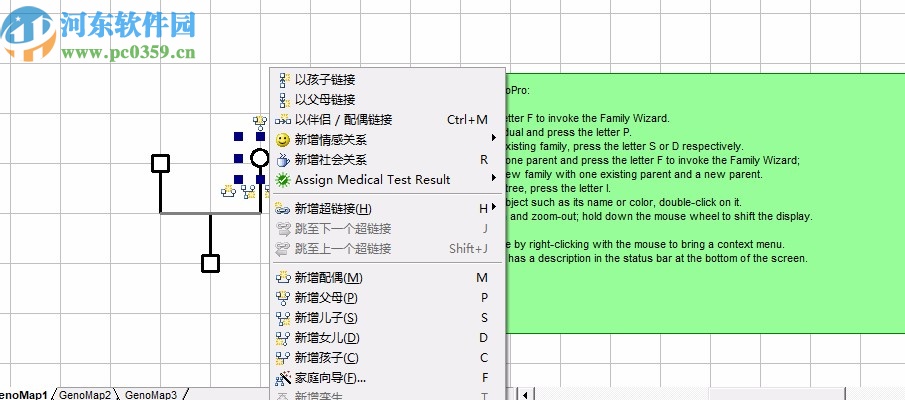Image resolution: width=905 pixels, height=400 pixels.
Task: Expand the 新增情感关系 submenu arrow
Action: (494, 138)
